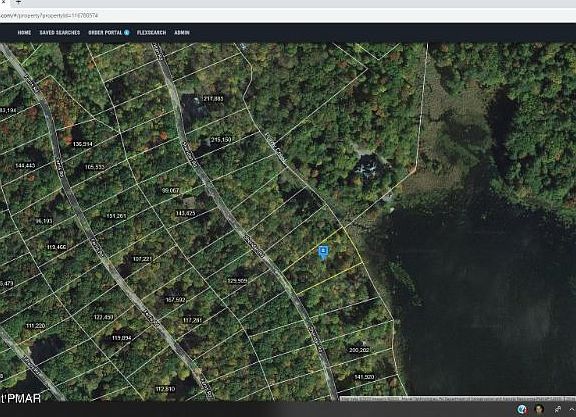Click the map attribution bar
Viewport: 576px width, 417px height.
click(458, 399)
